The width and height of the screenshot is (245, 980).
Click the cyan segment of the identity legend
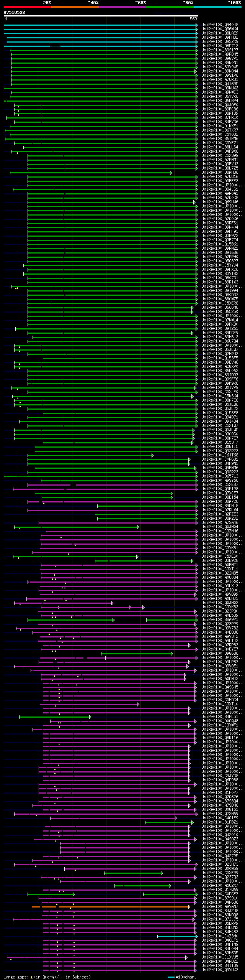coord(217,7)
